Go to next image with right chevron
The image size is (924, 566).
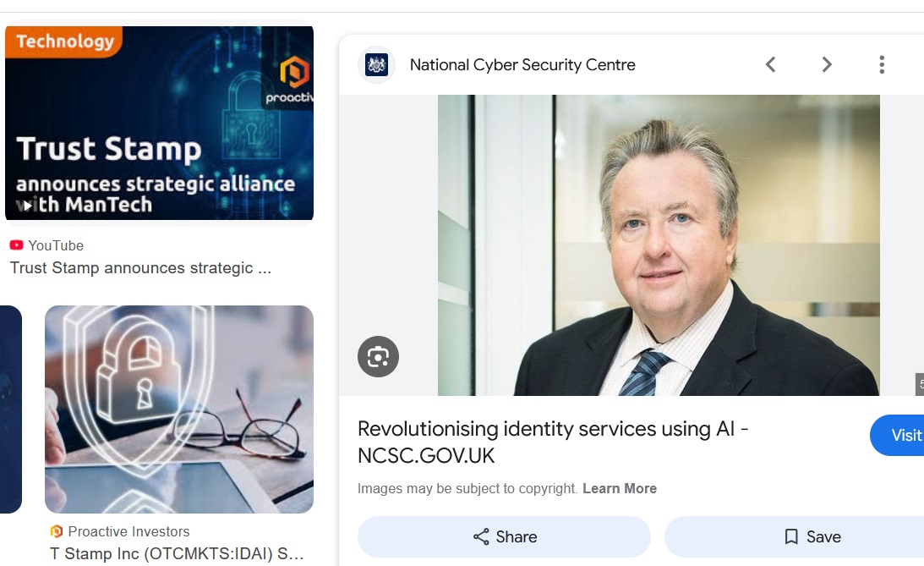pyautogui.click(x=827, y=64)
